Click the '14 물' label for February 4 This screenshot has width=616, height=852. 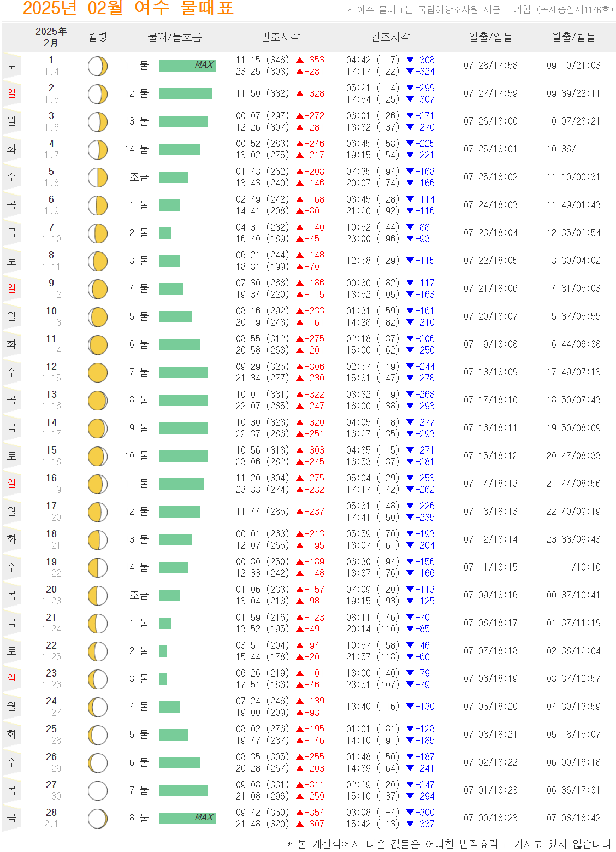[137, 149]
